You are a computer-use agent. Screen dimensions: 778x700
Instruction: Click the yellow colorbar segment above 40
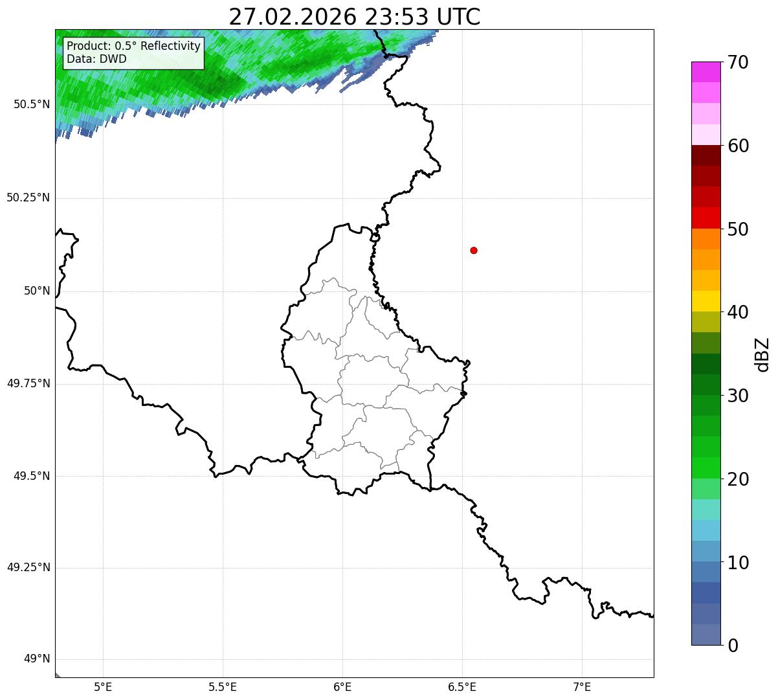click(x=706, y=301)
